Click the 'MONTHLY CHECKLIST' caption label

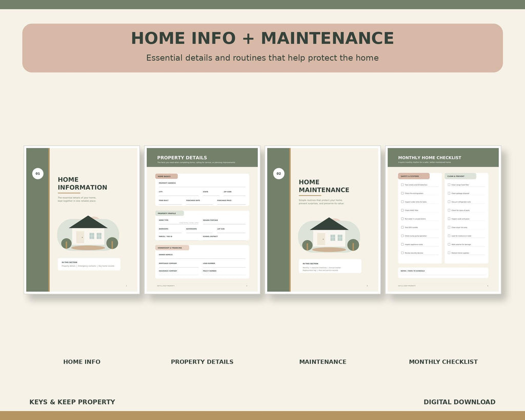[x=443, y=362]
